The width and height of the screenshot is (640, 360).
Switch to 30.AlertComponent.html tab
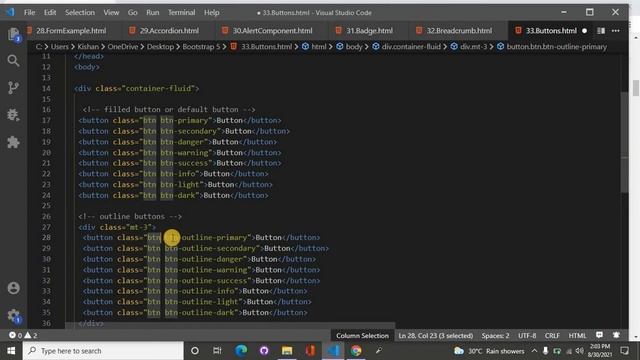tap(272, 31)
